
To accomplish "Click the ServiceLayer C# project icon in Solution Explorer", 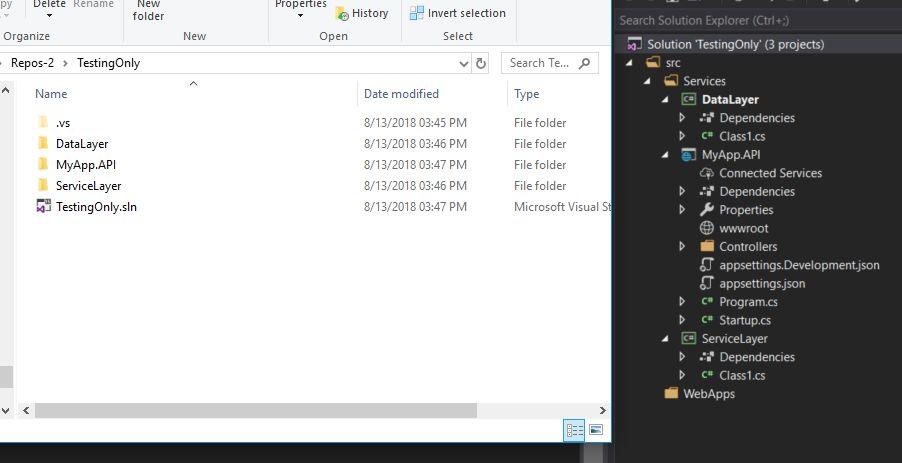I will pos(688,339).
